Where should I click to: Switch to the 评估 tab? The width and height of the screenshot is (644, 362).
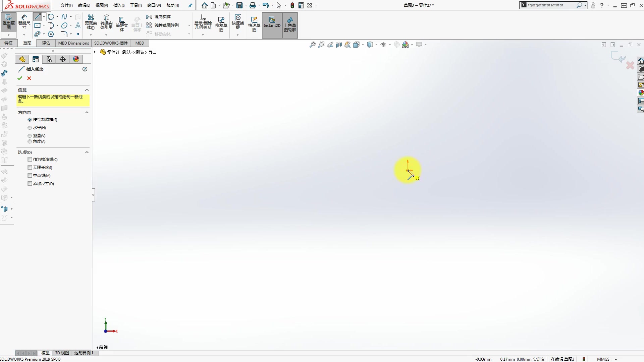pyautogui.click(x=46, y=43)
